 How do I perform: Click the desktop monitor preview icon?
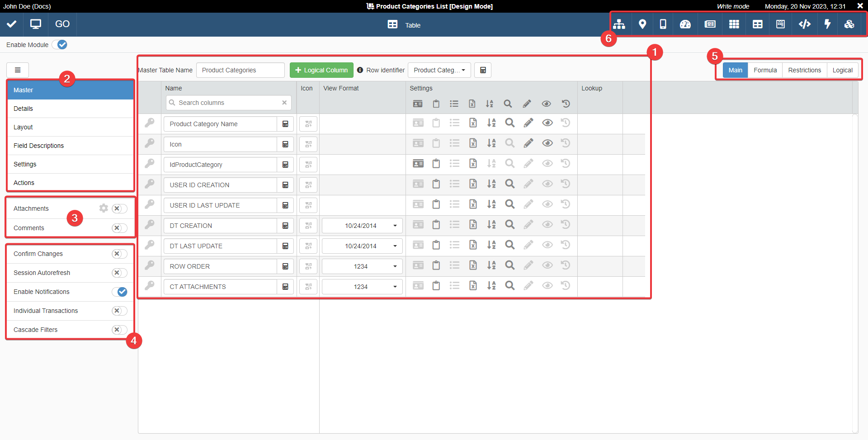36,24
